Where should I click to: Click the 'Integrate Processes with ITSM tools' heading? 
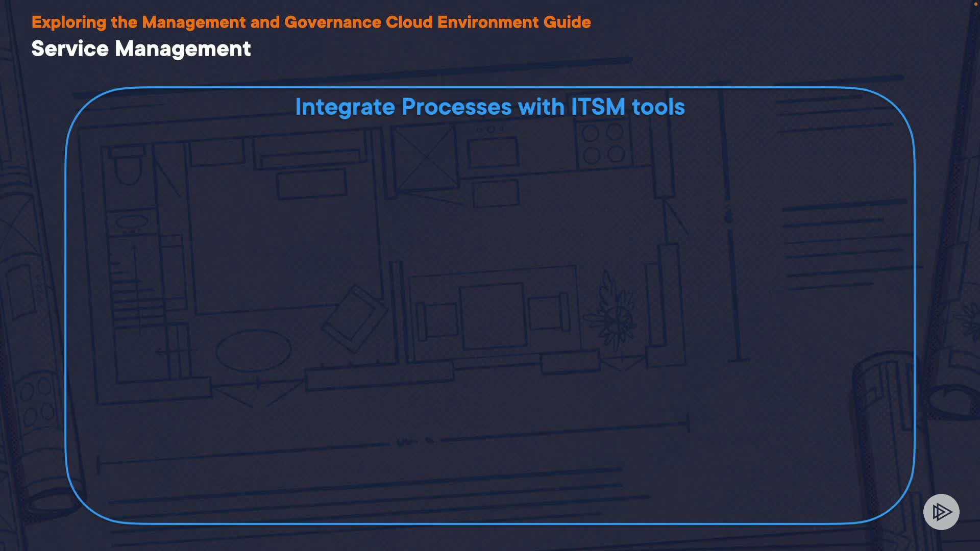[x=489, y=107]
